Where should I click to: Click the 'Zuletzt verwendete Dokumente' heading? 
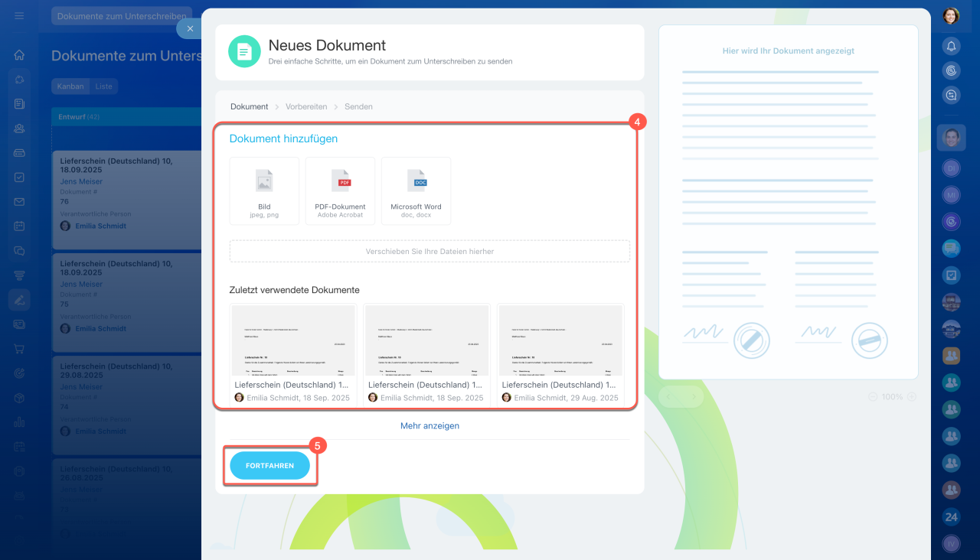294,290
